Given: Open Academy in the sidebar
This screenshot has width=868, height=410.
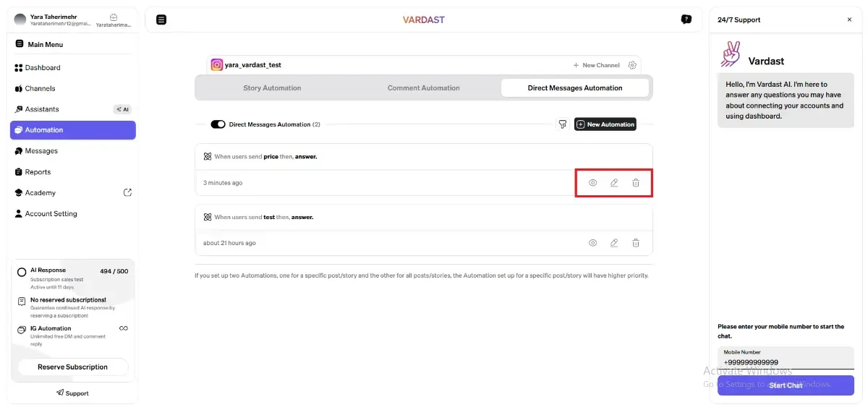Looking at the screenshot, I should point(72,193).
